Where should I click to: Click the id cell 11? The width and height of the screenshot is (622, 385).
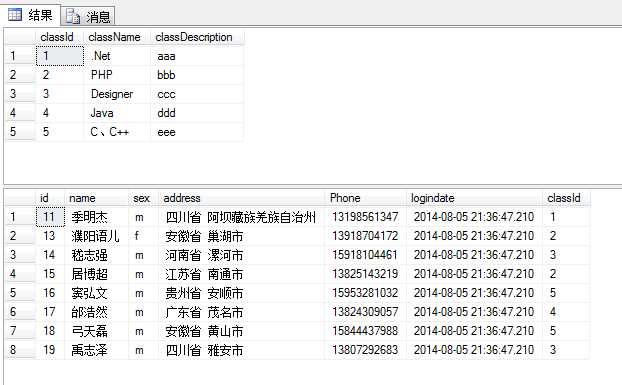tap(50, 217)
